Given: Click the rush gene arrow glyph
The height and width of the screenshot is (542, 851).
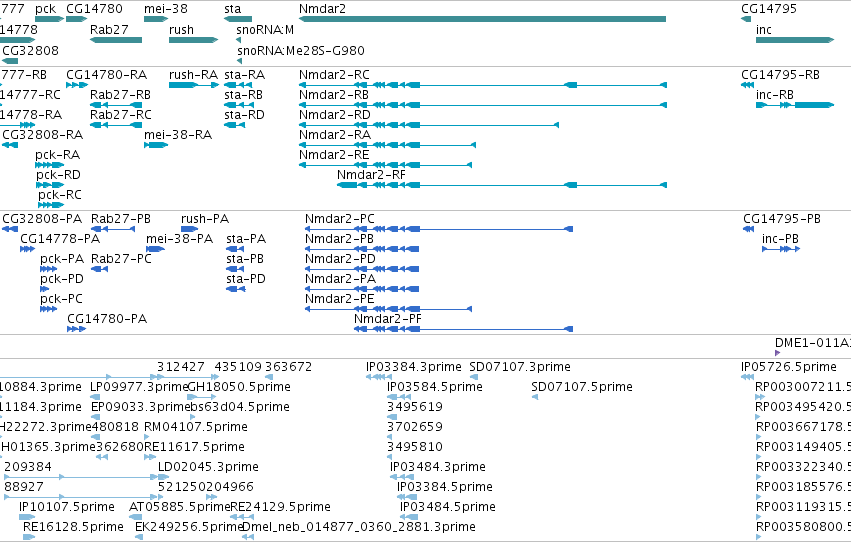Looking at the screenshot, I should 193,40.
